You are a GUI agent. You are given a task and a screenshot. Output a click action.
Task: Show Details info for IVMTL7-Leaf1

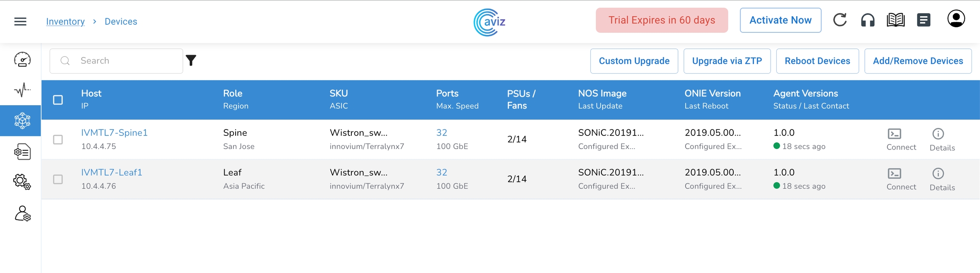click(942, 179)
